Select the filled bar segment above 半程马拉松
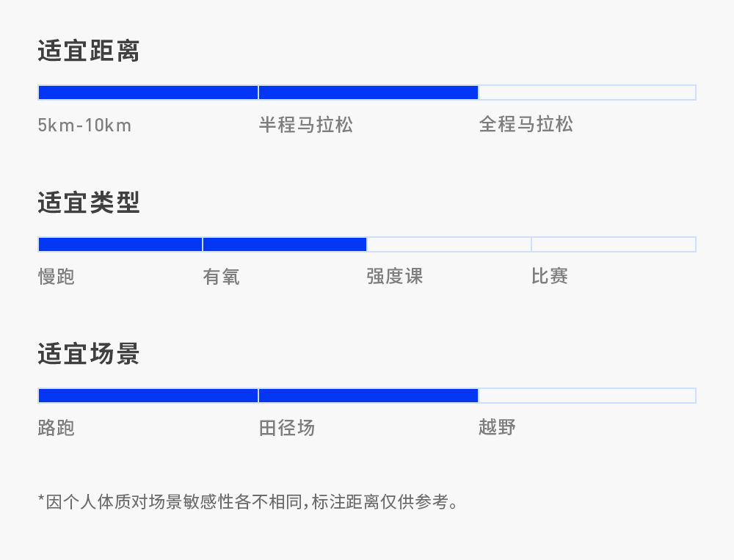This screenshot has height=560, width=734. click(368, 92)
